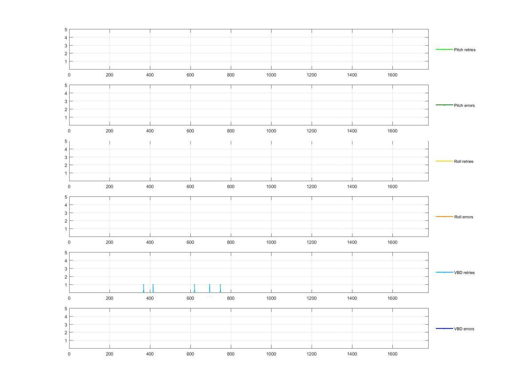Select the yellow Roll retries legend line

point(444,161)
